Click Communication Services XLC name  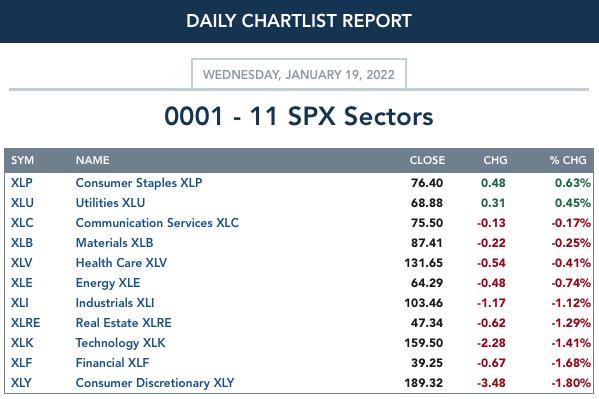(x=157, y=222)
